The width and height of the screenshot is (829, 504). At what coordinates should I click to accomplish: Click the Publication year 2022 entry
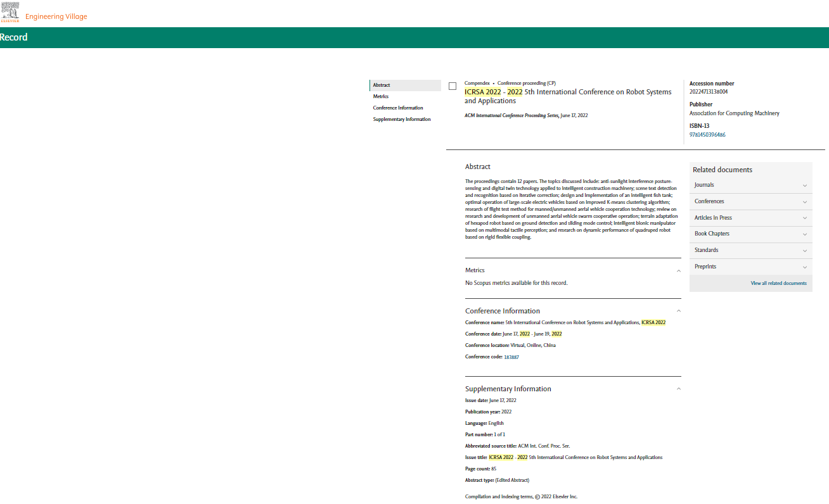(x=488, y=412)
